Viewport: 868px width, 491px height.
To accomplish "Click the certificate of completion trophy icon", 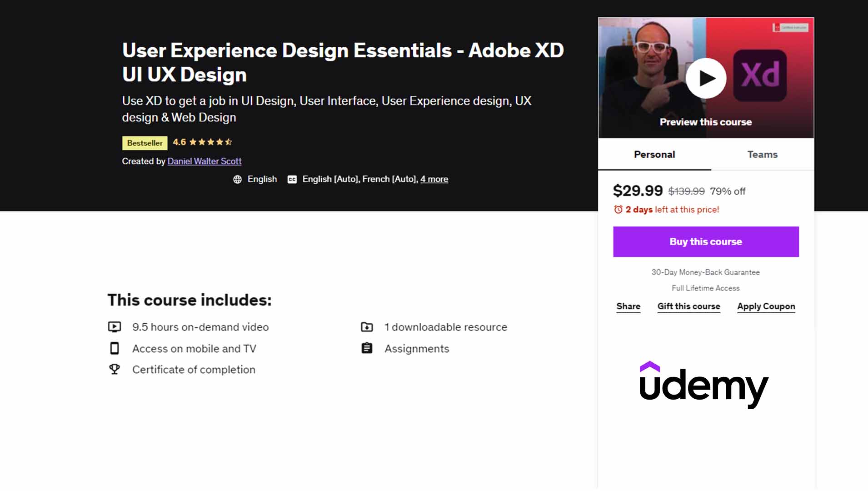I will pos(115,369).
